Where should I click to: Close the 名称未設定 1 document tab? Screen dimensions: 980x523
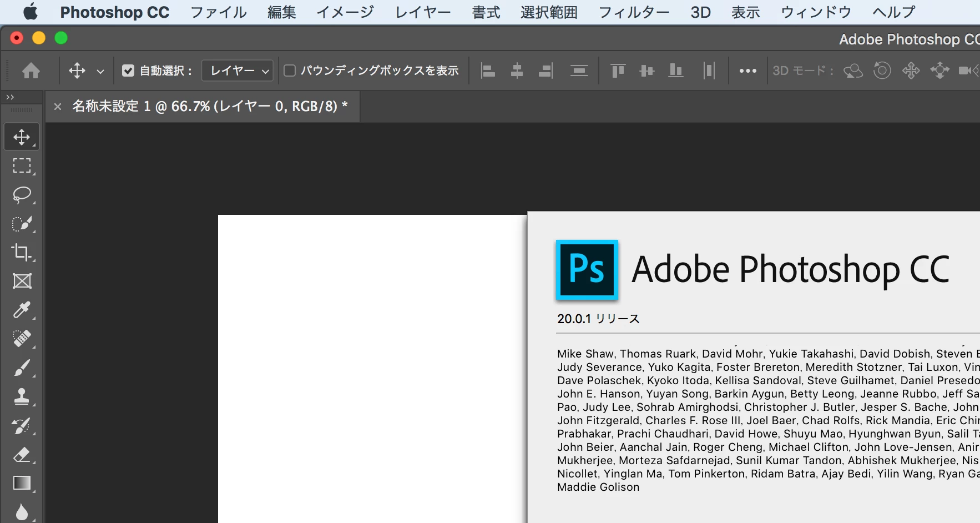(58, 106)
